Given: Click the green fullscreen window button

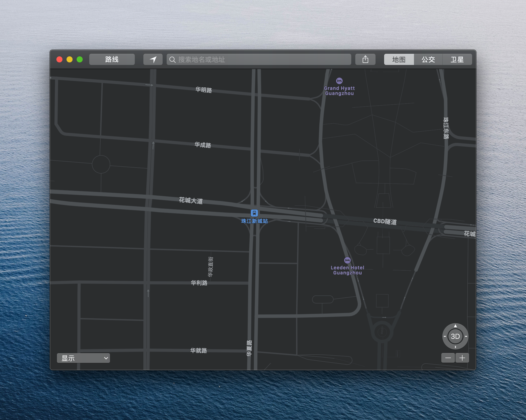Looking at the screenshot, I should [80, 59].
